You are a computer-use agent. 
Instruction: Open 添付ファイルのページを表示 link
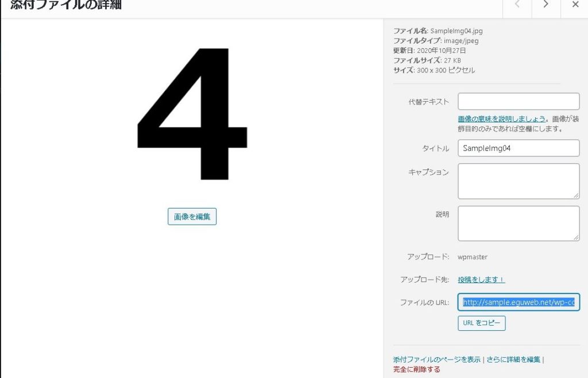[x=437, y=359]
